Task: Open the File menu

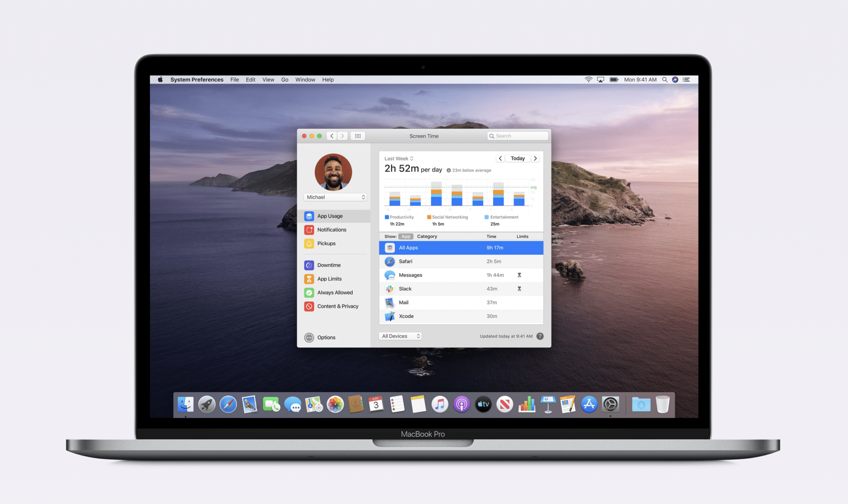Action: (235, 79)
